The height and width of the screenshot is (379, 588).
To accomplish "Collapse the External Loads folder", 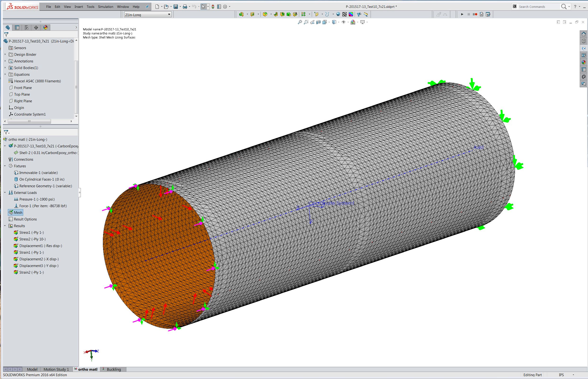I will pyautogui.click(x=5, y=192).
